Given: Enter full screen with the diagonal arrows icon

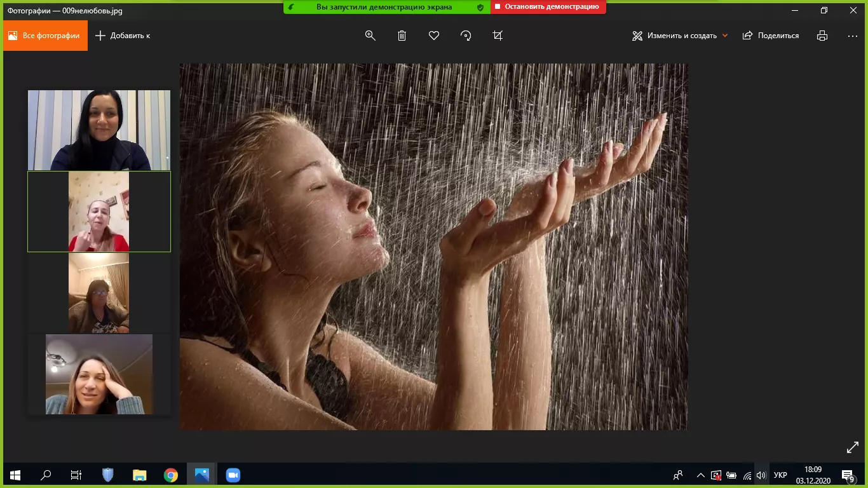Looking at the screenshot, I should pos(853,448).
